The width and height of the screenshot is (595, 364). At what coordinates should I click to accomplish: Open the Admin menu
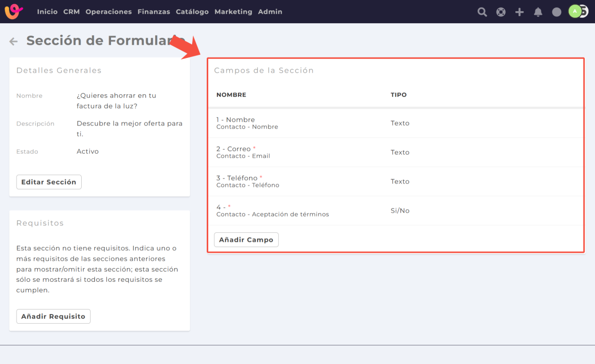coord(270,12)
